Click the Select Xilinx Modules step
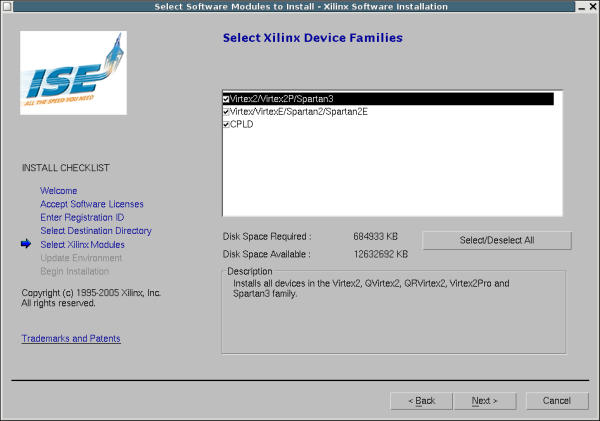This screenshot has height=421, width=600. click(x=83, y=245)
